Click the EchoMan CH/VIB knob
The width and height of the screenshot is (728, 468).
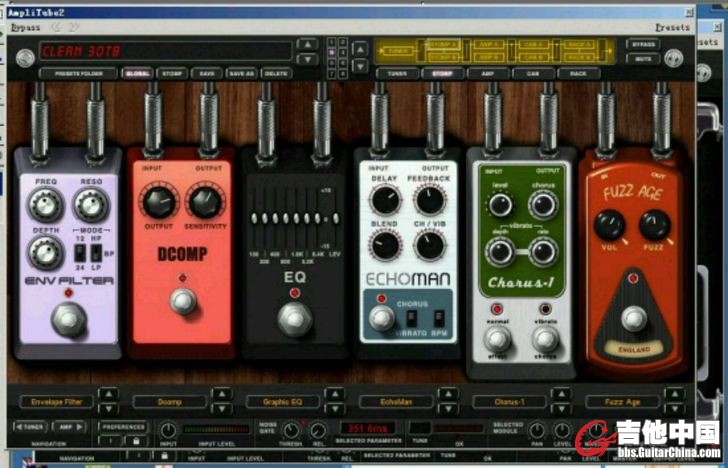point(430,246)
